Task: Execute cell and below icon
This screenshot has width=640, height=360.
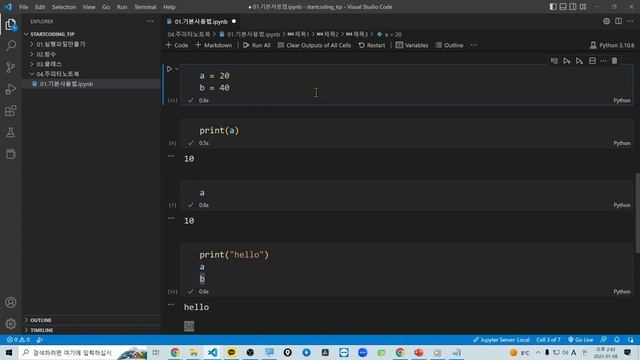Action: point(579,61)
